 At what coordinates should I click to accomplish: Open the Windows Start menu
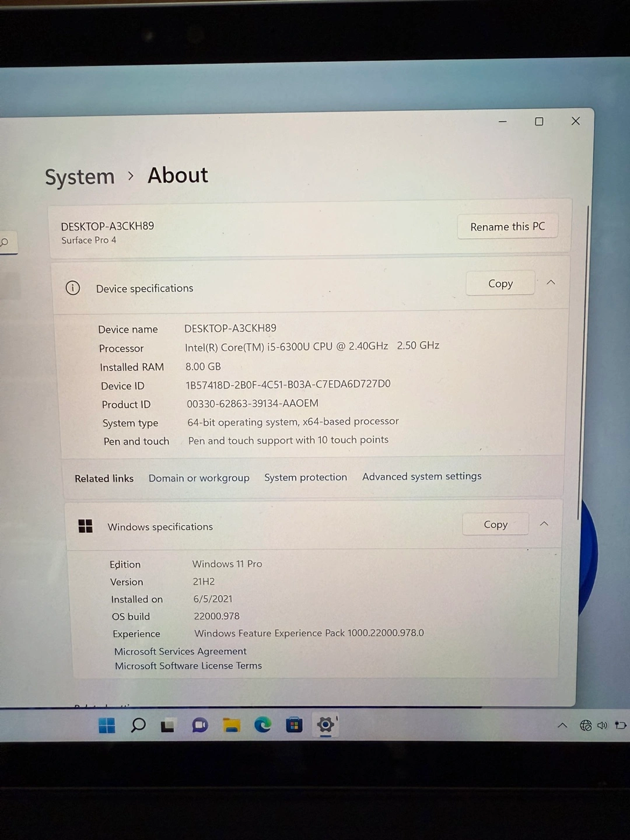point(107,725)
